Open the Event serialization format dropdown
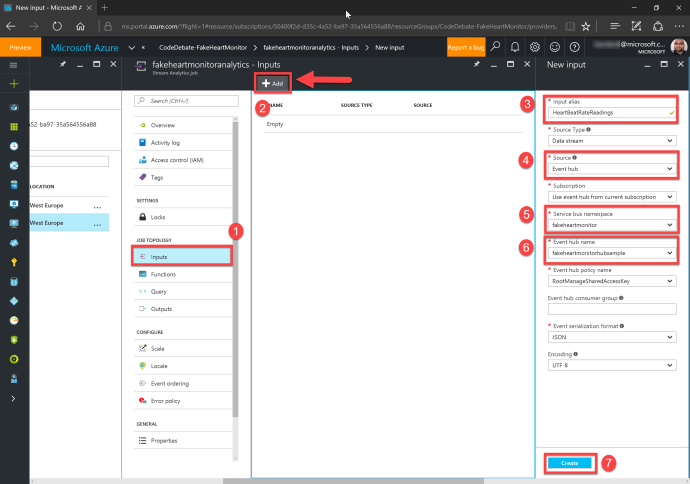Screen dimensions: 690x484 612,337
